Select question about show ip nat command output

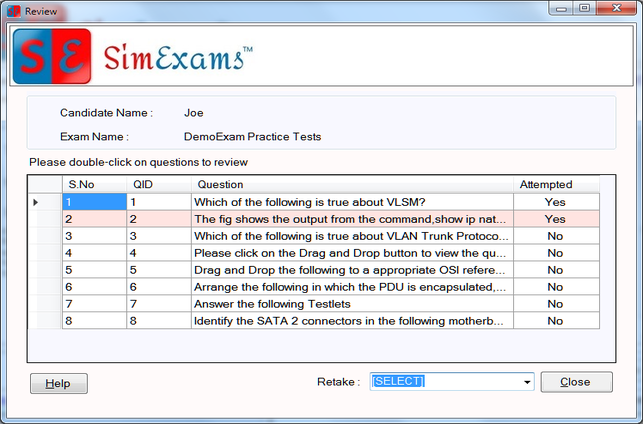tap(352, 219)
